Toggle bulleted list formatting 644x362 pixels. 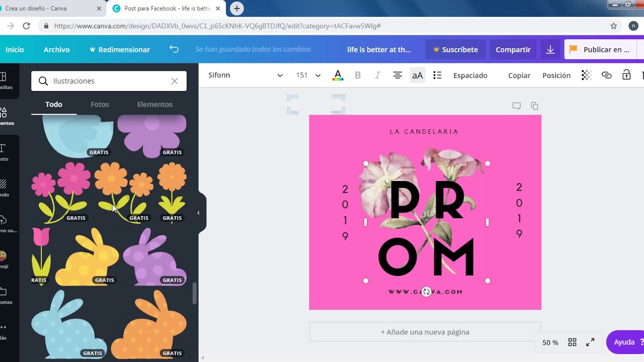tap(437, 75)
